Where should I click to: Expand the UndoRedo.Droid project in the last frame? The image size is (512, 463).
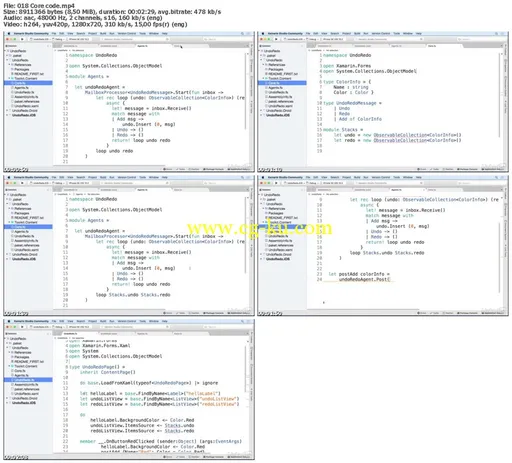coord(7,398)
